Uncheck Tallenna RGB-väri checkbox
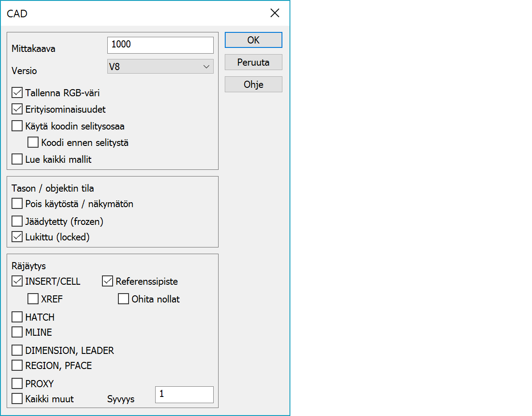532x416 pixels. [x=17, y=93]
